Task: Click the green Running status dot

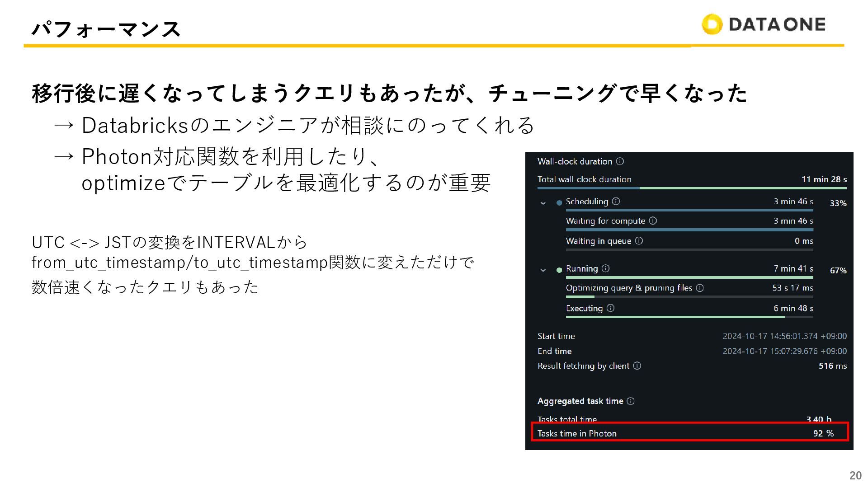Action: coord(559,270)
